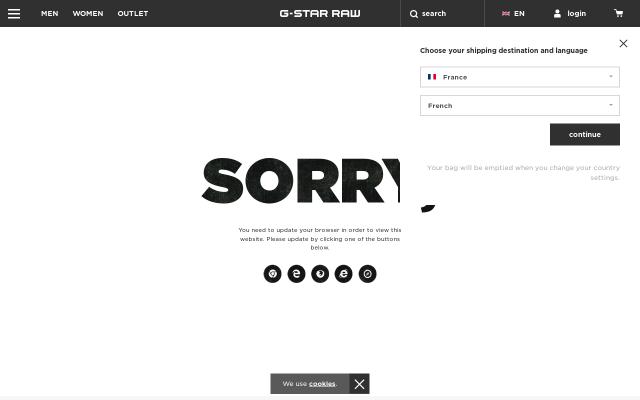Open the France country dropdown

coord(520,77)
